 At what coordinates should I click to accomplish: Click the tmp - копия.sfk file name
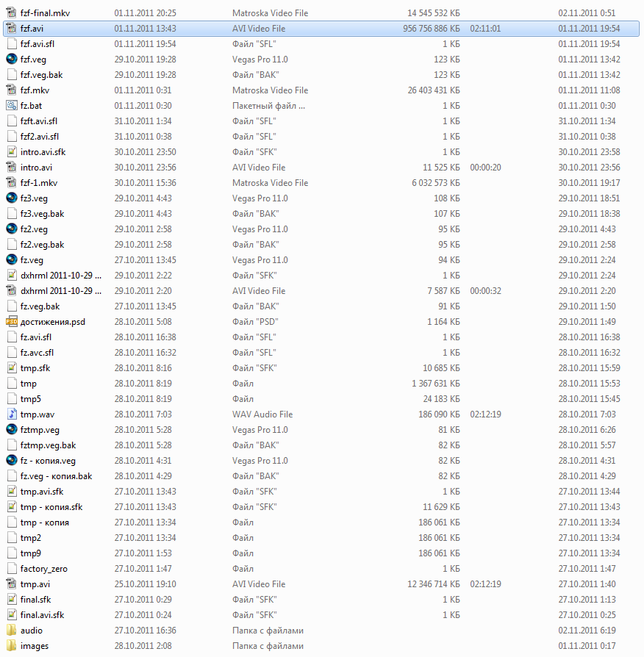(51, 507)
